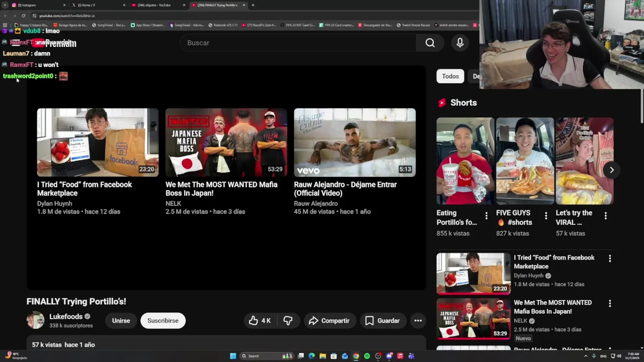Open Discord from the taskbar
This screenshot has height=362, width=644.
tap(389, 356)
